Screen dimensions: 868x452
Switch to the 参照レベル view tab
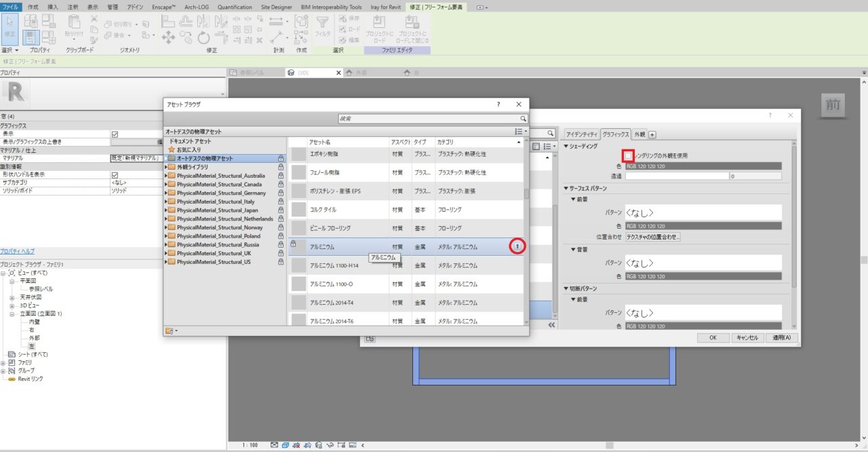(x=251, y=73)
